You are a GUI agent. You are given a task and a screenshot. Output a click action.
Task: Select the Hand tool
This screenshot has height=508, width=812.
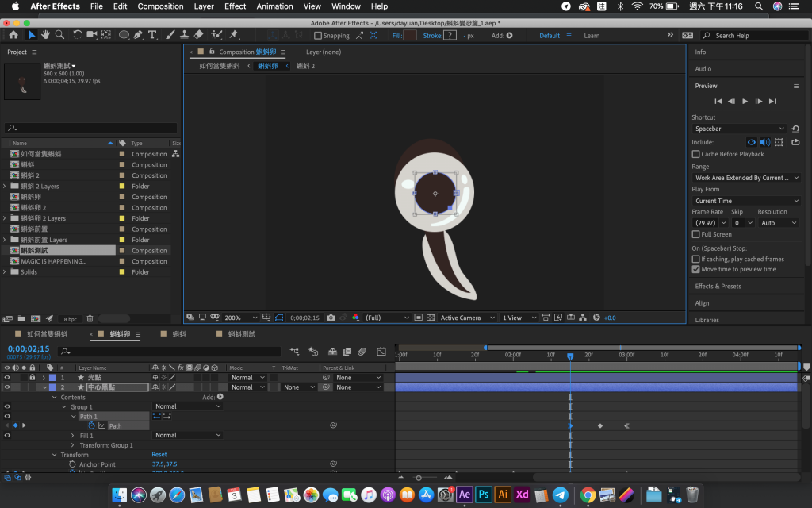(x=46, y=35)
